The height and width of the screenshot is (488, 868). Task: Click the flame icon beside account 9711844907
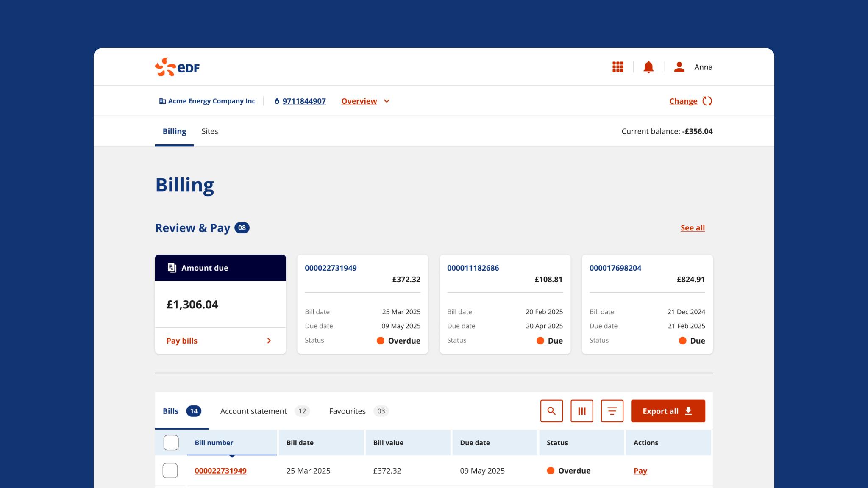click(x=277, y=101)
